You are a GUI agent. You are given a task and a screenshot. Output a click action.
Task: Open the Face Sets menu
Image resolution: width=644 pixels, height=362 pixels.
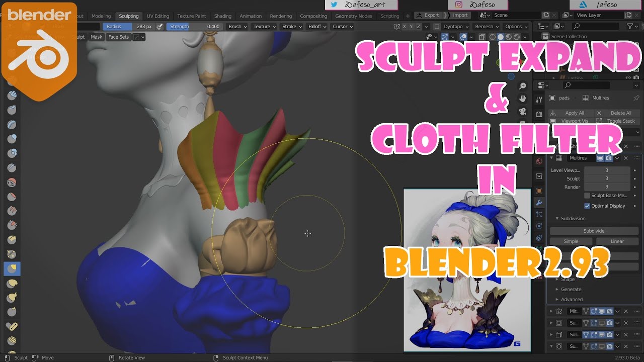tap(119, 37)
